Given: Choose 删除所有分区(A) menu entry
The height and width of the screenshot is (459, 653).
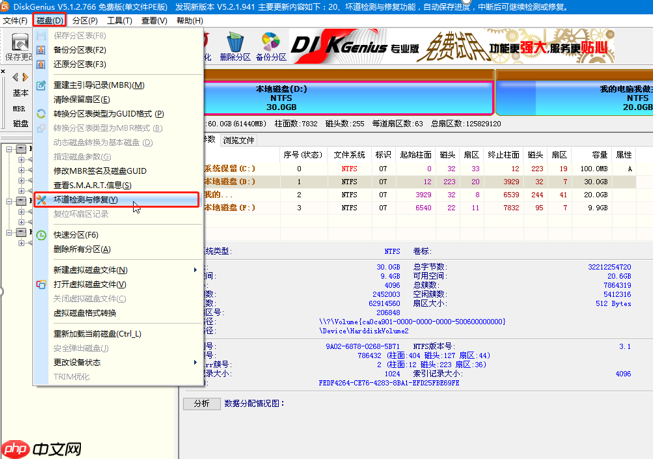Looking at the screenshot, I should pyautogui.click(x=82, y=249).
